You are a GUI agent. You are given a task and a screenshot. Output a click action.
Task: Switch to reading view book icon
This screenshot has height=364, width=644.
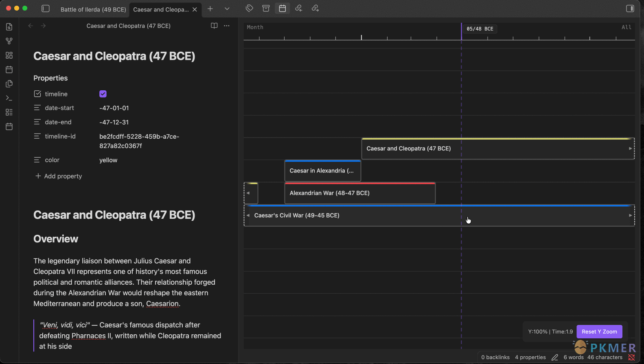pyautogui.click(x=214, y=26)
